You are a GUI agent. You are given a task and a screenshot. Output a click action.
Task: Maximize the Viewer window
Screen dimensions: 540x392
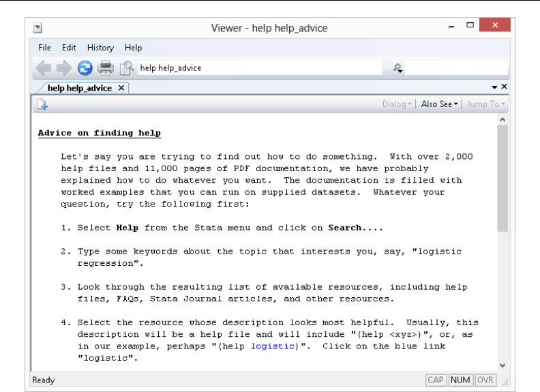(470, 25)
